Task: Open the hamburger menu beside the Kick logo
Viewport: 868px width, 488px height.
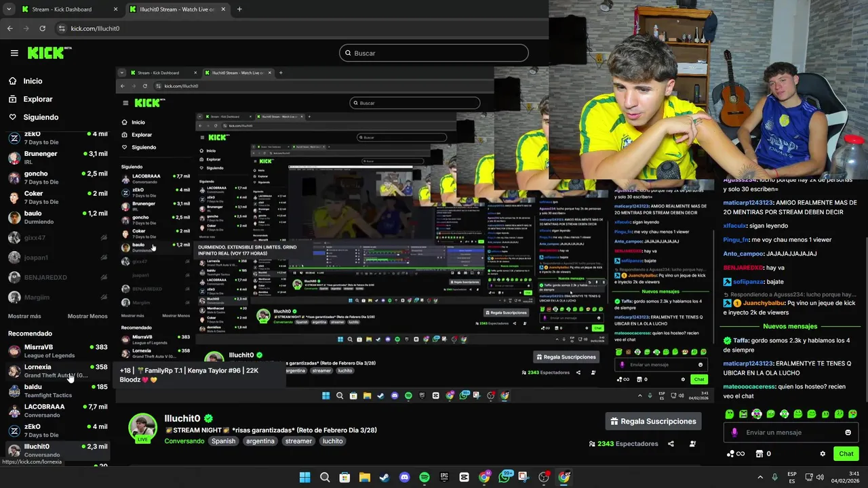Action: 14,53
